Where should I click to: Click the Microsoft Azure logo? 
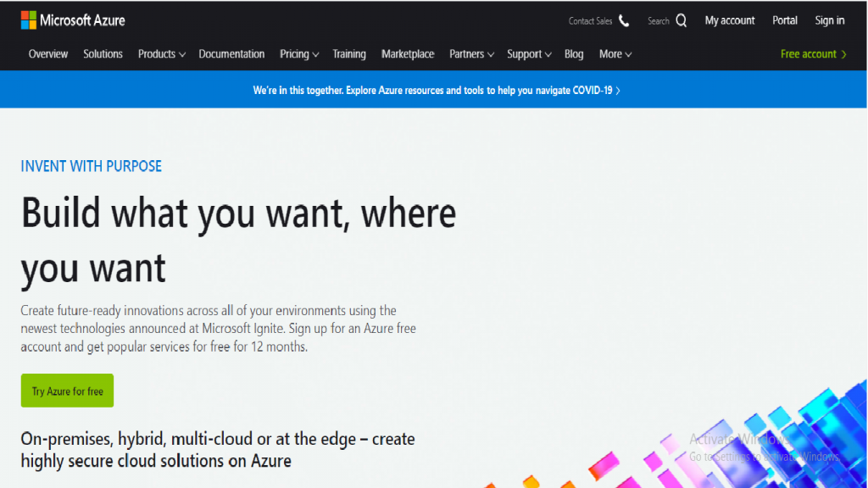click(x=73, y=20)
